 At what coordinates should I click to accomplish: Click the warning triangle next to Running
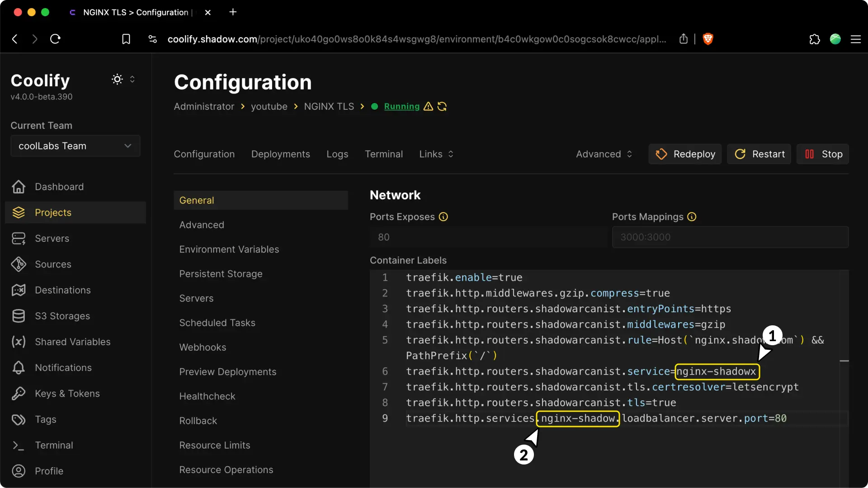(428, 106)
